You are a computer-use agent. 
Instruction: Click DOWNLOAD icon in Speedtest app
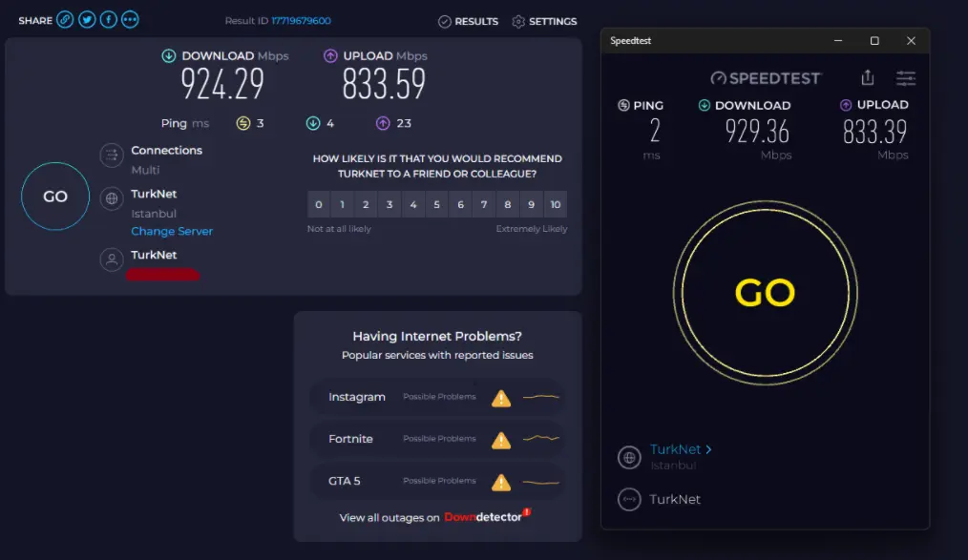(x=704, y=105)
